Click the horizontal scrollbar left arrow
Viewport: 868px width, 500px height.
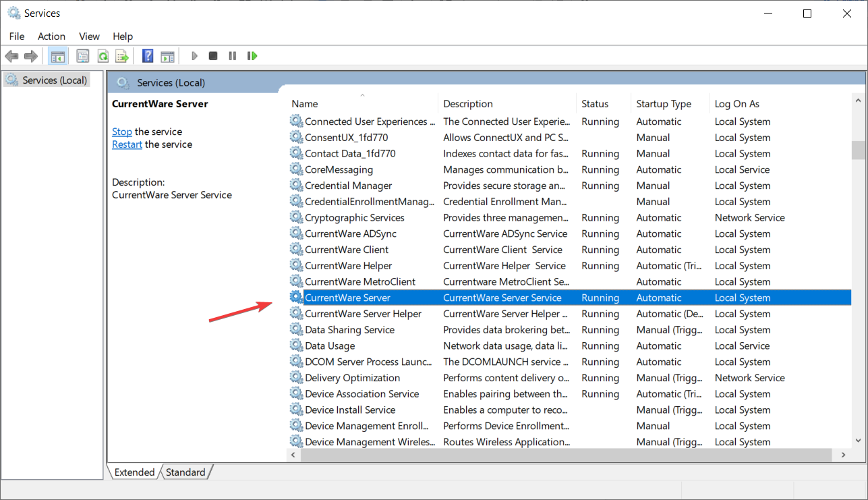293,455
